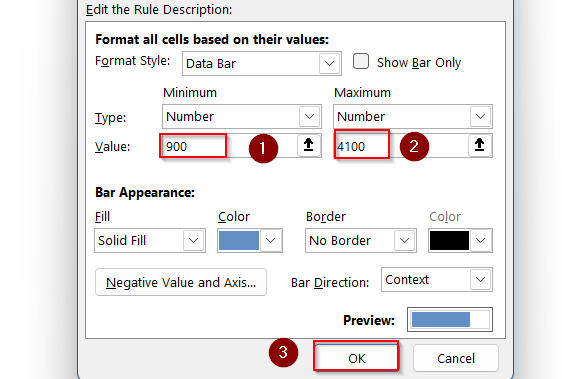Open the Border type No Border dropdown

click(x=361, y=240)
